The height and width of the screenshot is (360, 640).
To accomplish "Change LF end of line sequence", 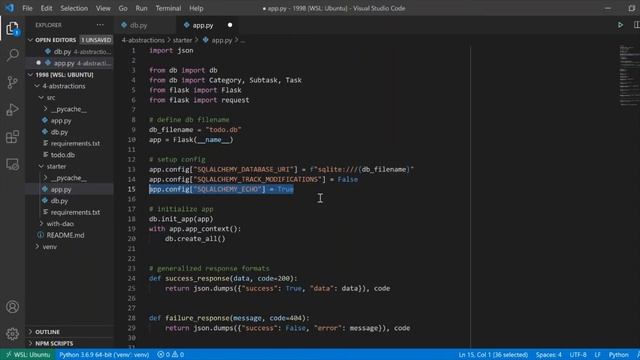I will [598, 355].
